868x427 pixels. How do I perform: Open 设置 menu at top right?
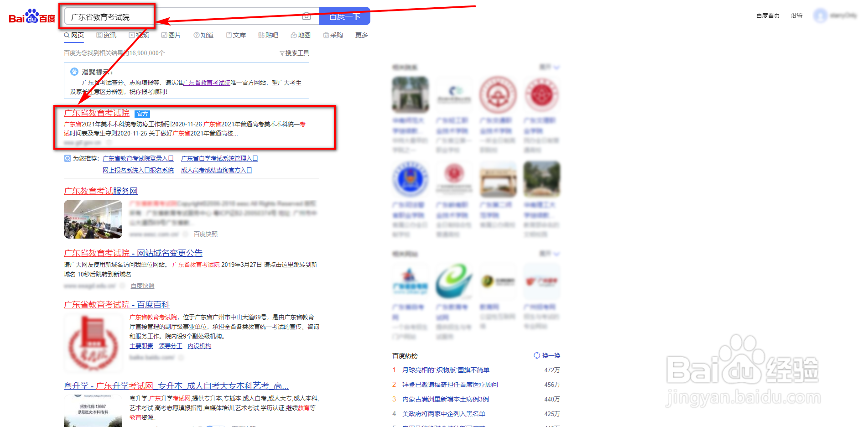tap(796, 16)
